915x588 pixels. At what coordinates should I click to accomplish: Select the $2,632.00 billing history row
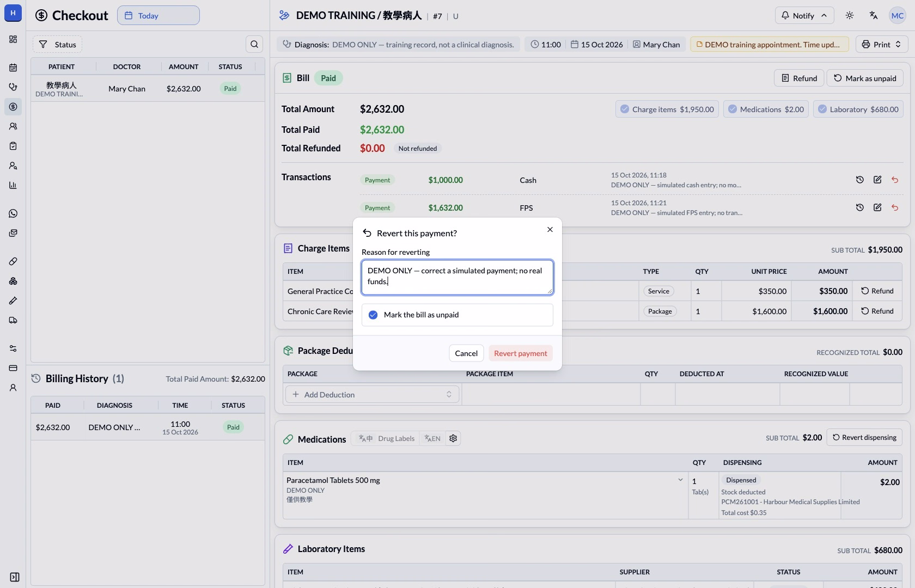tap(148, 427)
